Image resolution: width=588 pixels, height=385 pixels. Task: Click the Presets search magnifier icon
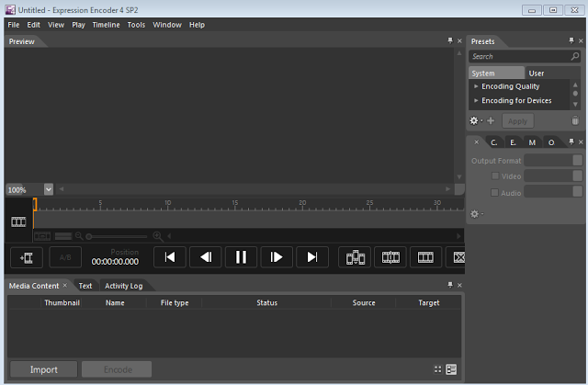574,57
